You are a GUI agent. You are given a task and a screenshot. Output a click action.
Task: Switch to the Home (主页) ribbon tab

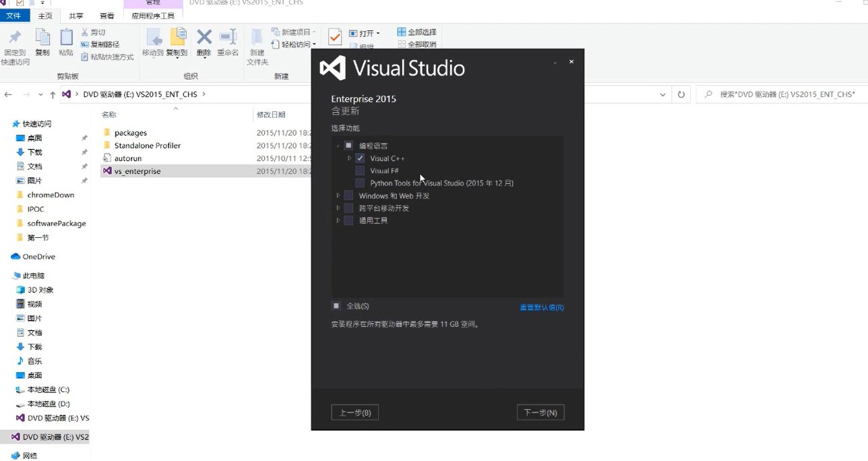45,16
